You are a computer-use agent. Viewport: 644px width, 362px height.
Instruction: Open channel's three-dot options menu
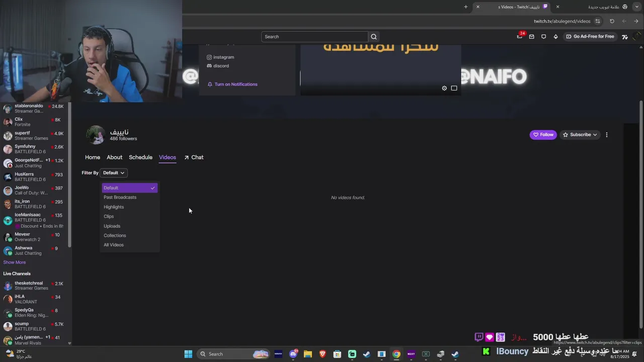coord(607,135)
